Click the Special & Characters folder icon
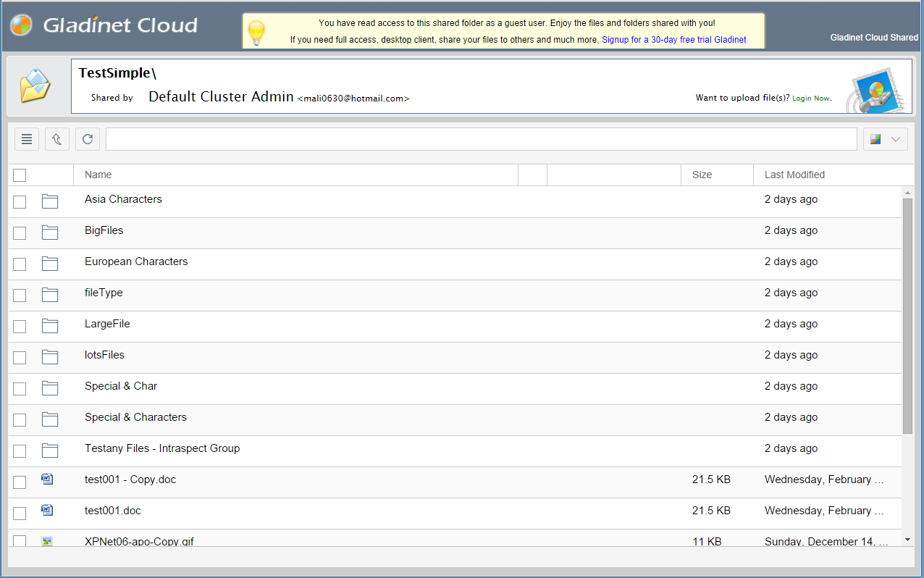The width and height of the screenshot is (924, 578). 49,419
